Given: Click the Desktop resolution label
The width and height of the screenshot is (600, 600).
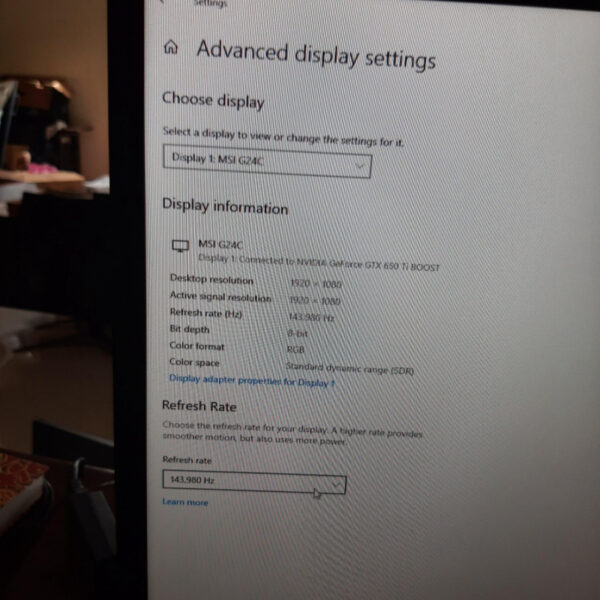Looking at the screenshot, I should coord(212,279).
